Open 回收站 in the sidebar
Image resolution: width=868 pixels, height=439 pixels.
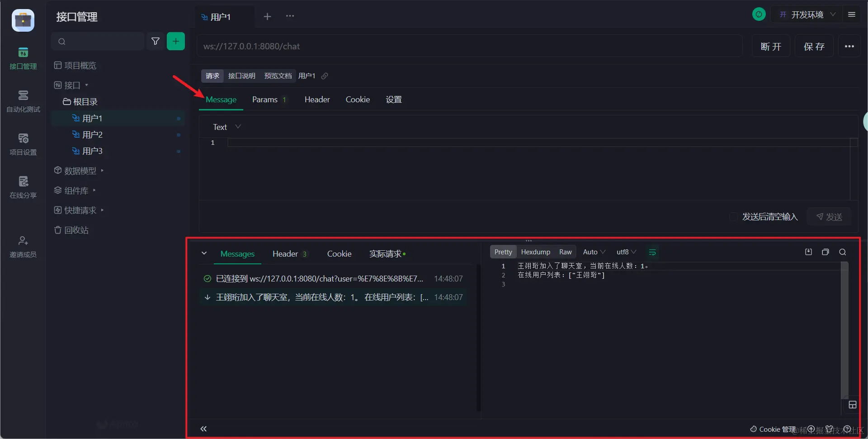pyautogui.click(x=71, y=230)
